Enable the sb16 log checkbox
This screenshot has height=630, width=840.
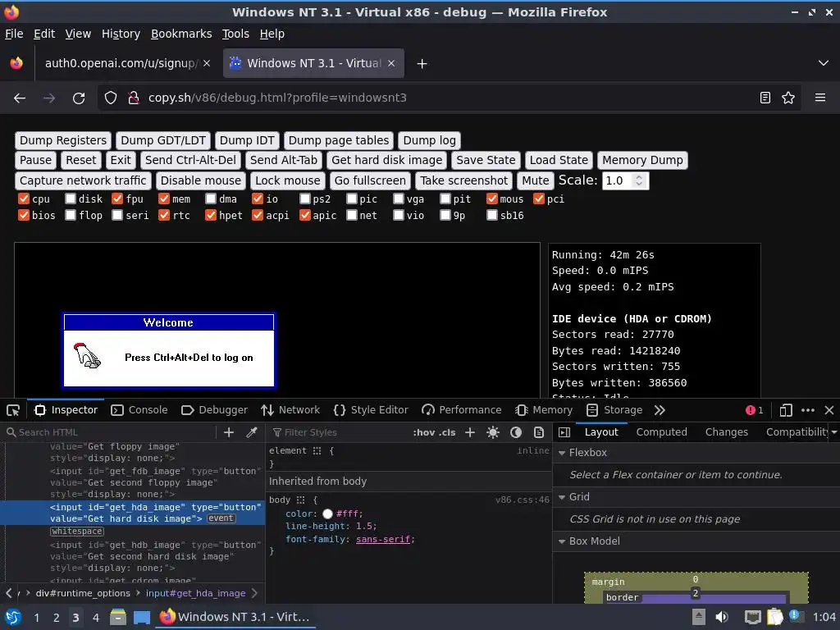pyautogui.click(x=492, y=216)
